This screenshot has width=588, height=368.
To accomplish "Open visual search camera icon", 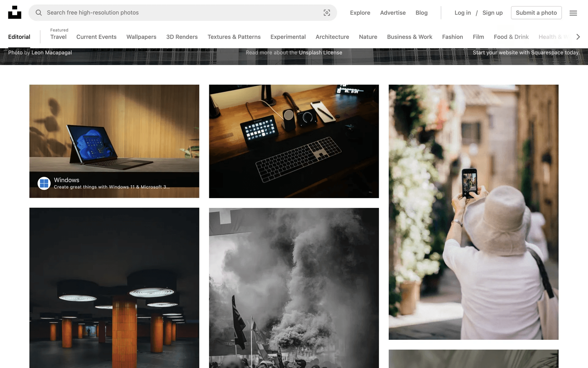I will click(327, 13).
